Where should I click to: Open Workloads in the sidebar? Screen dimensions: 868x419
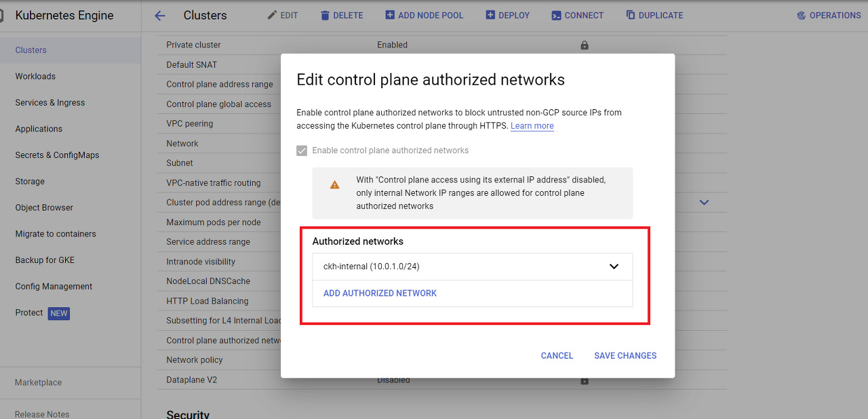coord(71,77)
